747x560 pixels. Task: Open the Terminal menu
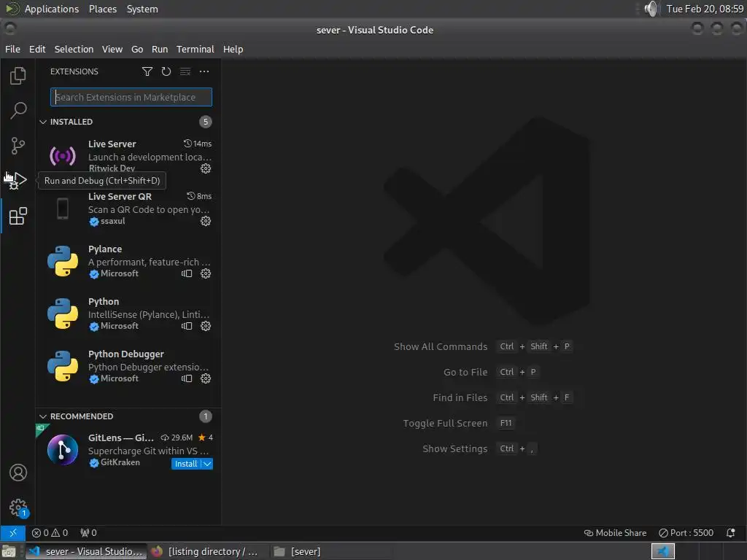click(x=196, y=49)
